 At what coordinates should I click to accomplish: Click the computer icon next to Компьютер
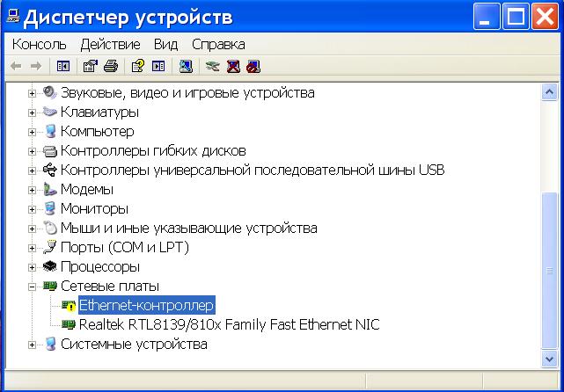coord(50,132)
